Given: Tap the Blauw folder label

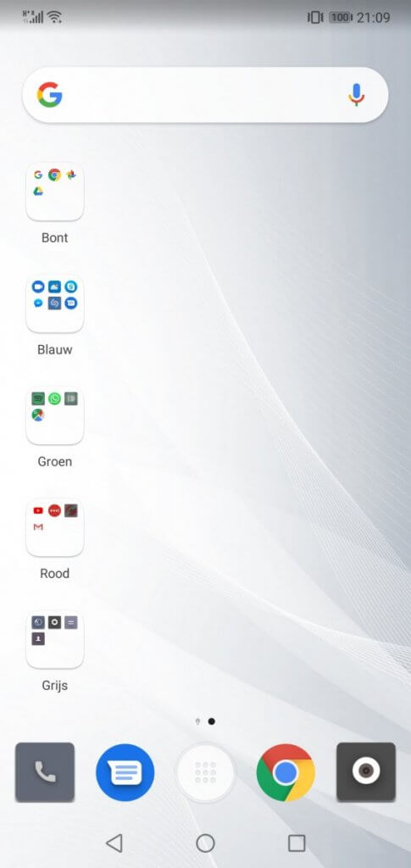Looking at the screenshot, I should click(55, 349).
